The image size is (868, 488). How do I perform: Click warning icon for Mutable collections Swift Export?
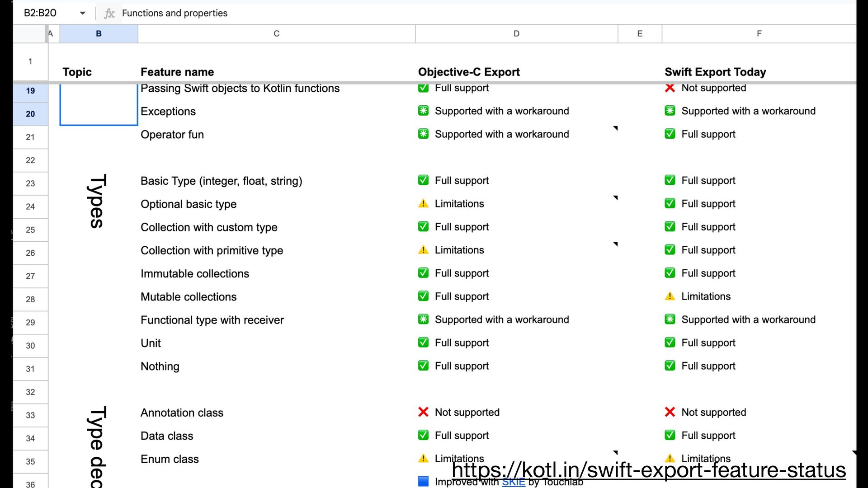pyautogui.click(x=670, y=296)
